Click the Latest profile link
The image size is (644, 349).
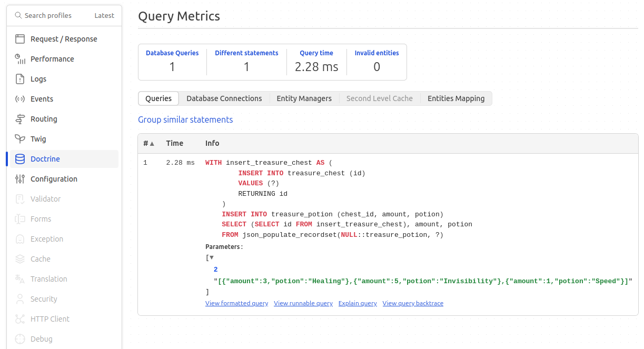click(x=104, y=15)
